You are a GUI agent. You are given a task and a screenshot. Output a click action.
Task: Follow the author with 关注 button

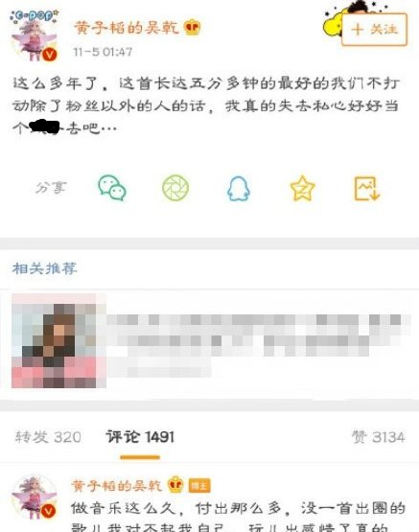[x=374, y=30]
